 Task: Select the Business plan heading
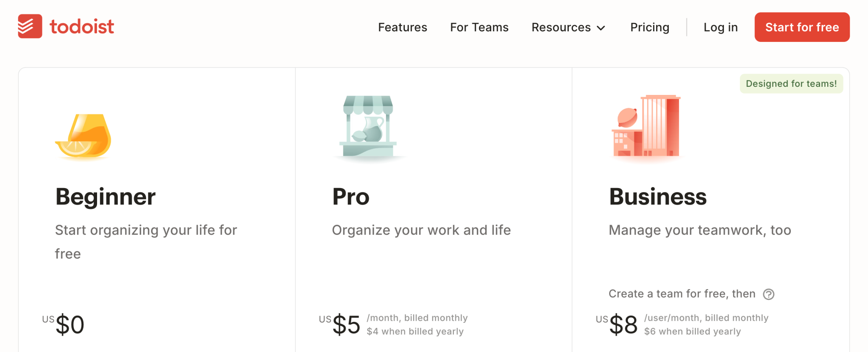coord(657,197)
